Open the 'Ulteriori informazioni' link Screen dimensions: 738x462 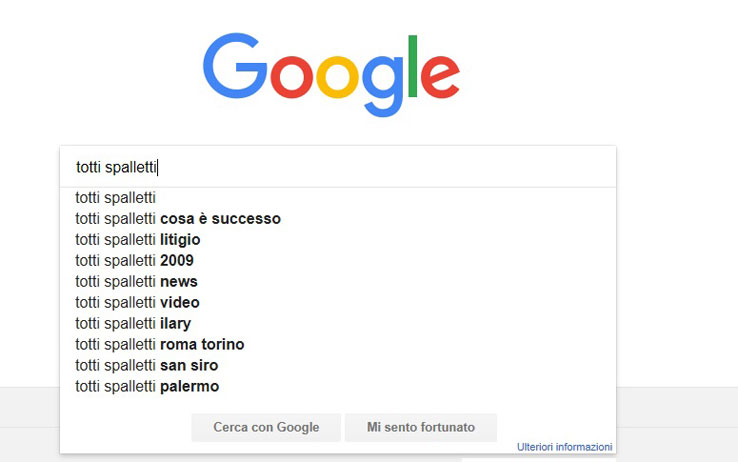click(564, 447)
